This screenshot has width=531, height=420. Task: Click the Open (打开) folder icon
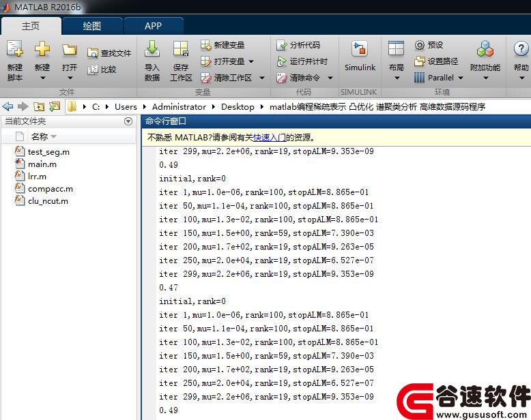coord(70,50)
